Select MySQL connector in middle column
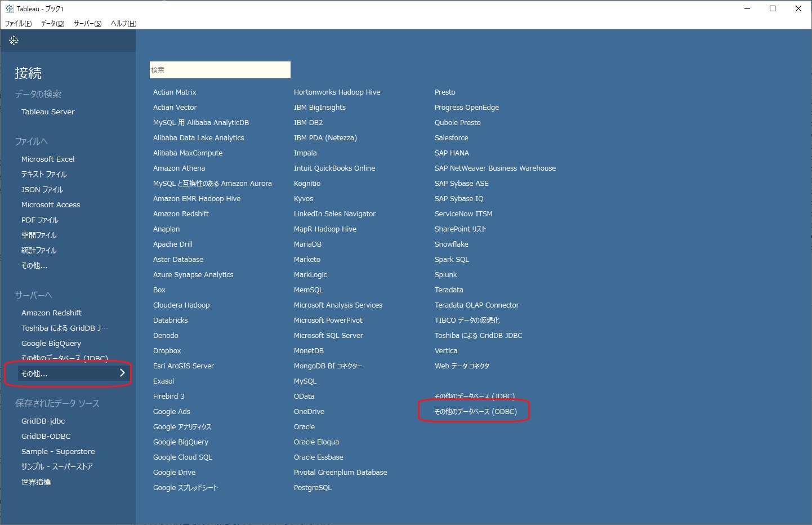The image size is (812, 525). (305, 381)
